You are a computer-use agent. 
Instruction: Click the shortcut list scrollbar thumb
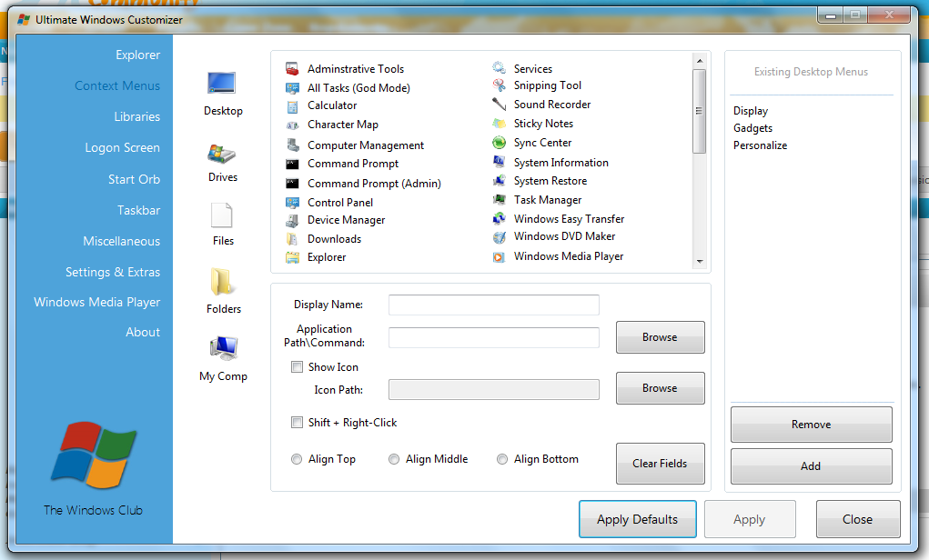coord(700,111)
